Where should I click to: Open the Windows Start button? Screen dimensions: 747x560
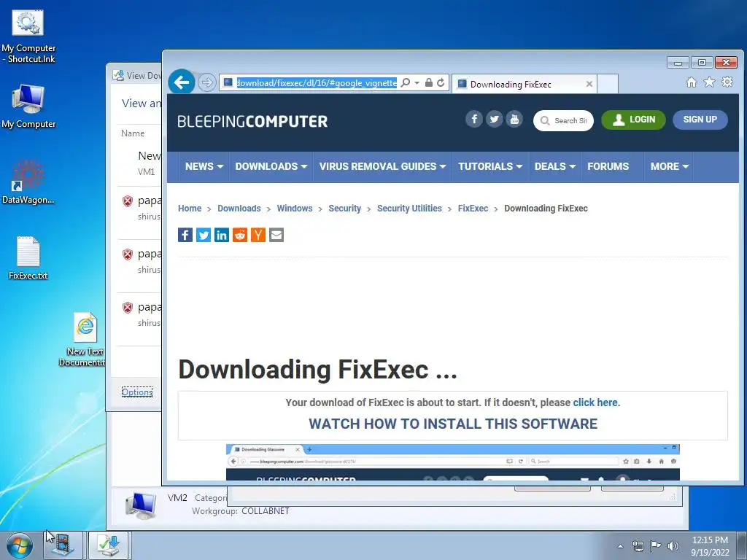(x=20, y=545)
